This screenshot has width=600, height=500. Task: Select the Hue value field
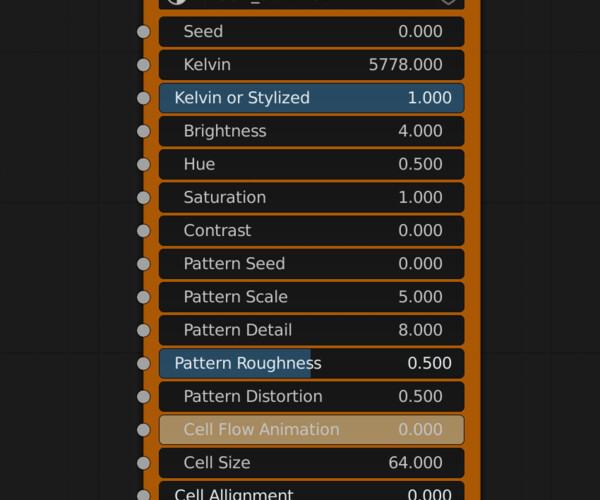coord(311,164)
